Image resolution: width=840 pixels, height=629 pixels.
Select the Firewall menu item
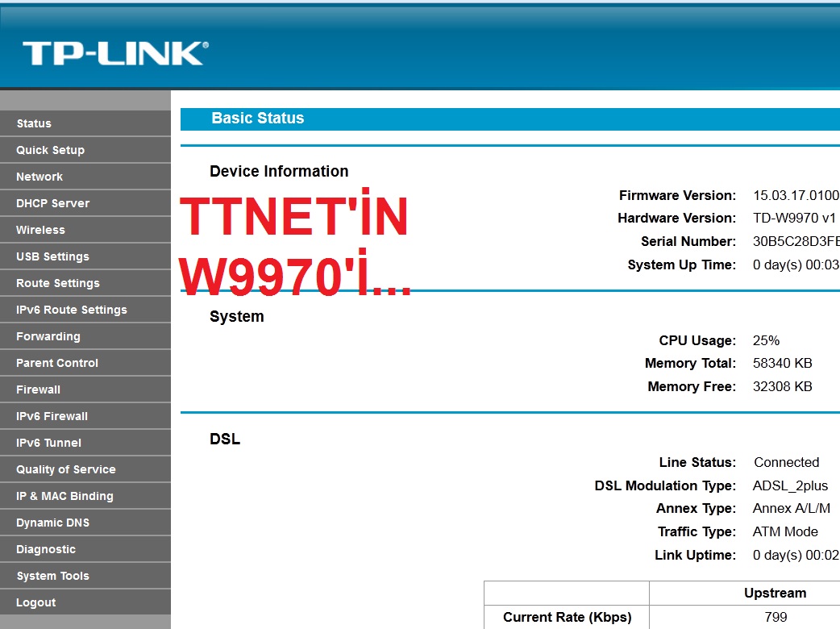(x=85, y=389)
